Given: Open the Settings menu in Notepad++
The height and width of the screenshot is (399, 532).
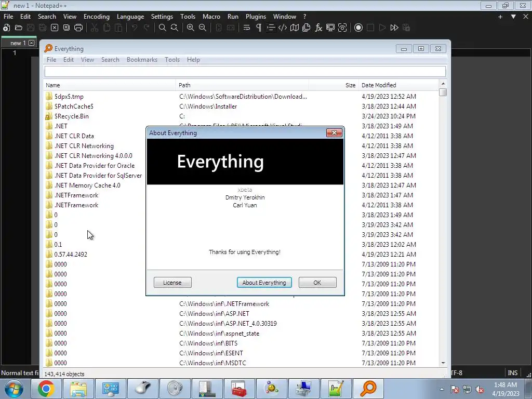Looking at the screenshot, I should 162,16.
